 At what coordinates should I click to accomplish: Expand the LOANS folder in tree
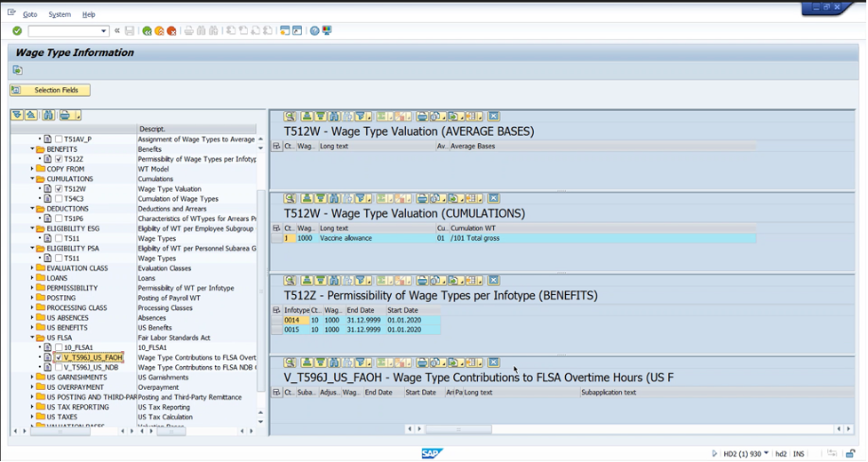pos(33,278)
